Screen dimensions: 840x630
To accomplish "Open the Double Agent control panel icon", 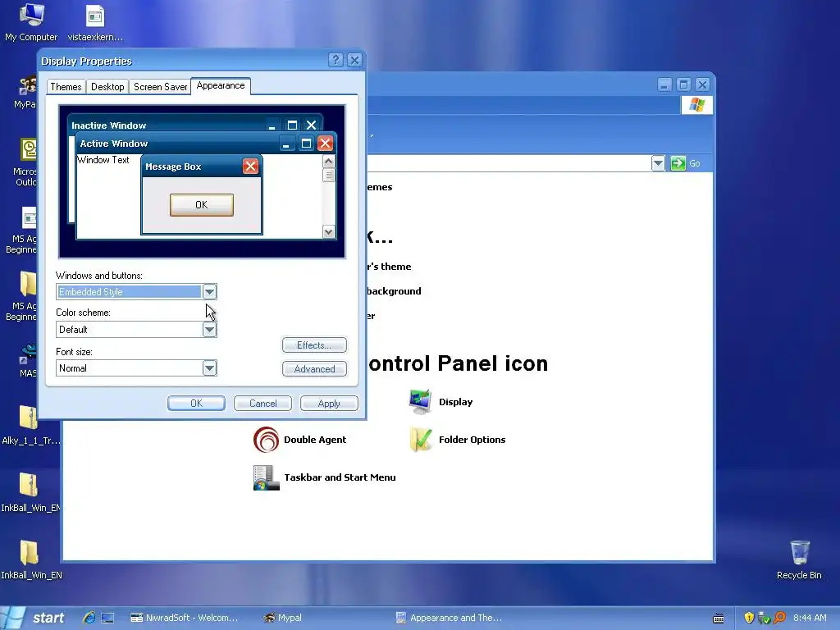I will tap(267, 440).
